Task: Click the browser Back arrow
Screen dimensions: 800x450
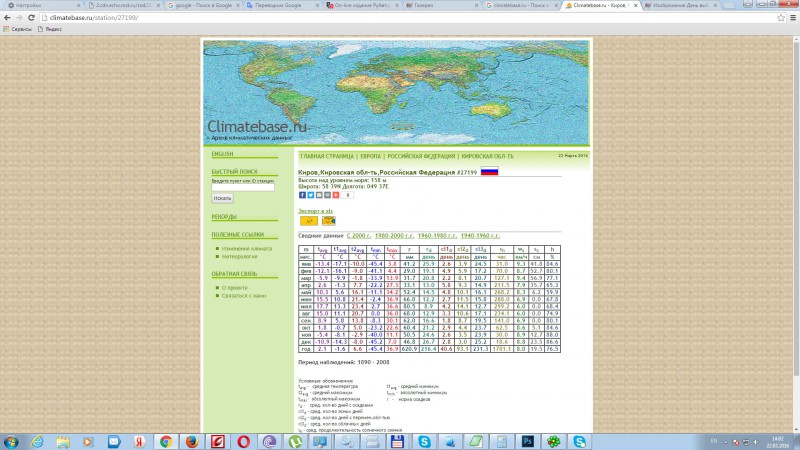Action: click(x=7, y=17)
